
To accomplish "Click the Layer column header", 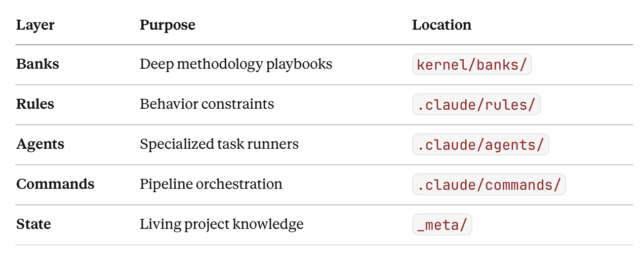I will coord(35,25).
